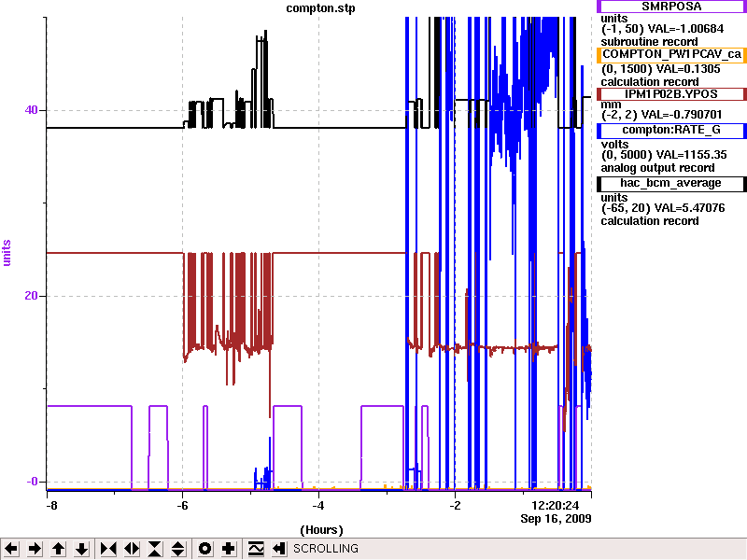Zoom in vertically with the hourglass icon

[155, 549]
